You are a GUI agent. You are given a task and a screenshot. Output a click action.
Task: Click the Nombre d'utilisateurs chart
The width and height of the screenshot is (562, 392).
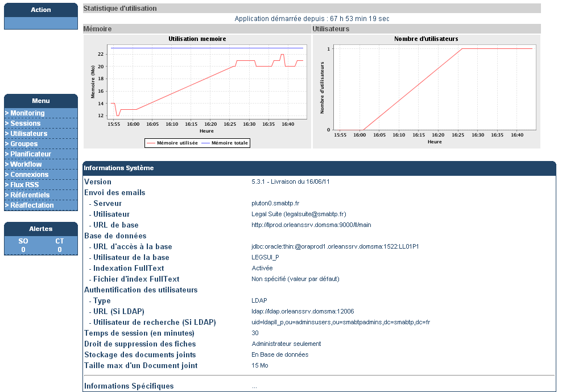coord(427,91)
